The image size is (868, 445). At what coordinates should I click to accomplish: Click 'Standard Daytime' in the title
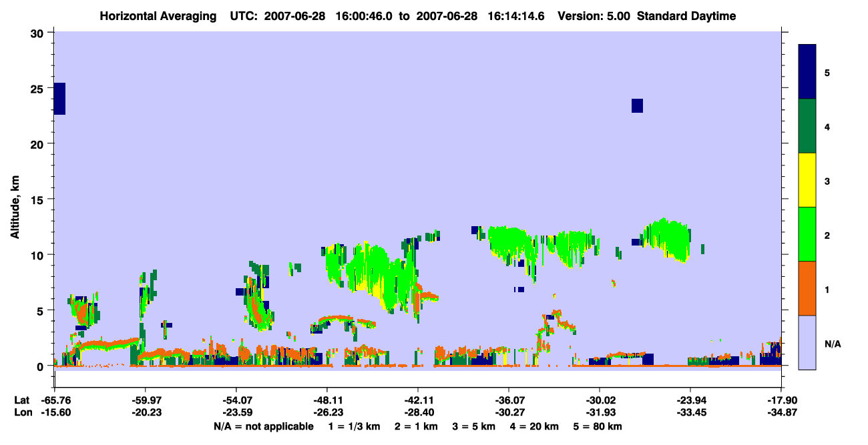(686, 16)
